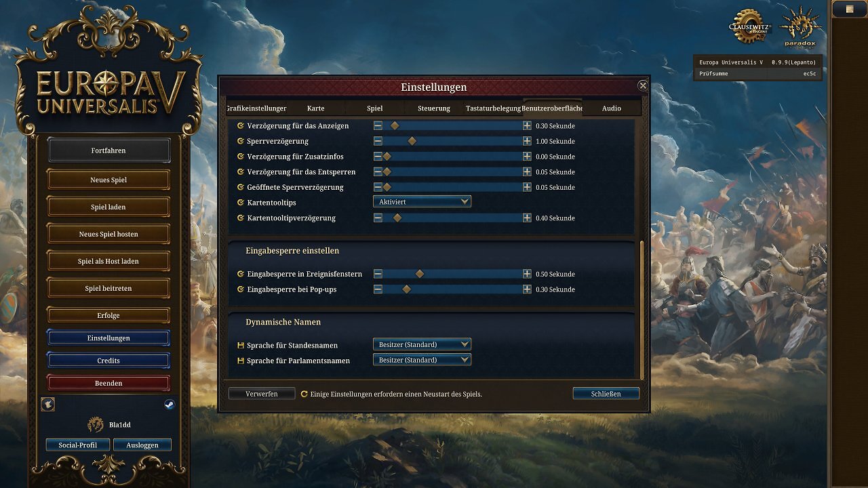
Task: Click reset icon beside Verzögerung für das Entsperren
Action: pos(240,171)
